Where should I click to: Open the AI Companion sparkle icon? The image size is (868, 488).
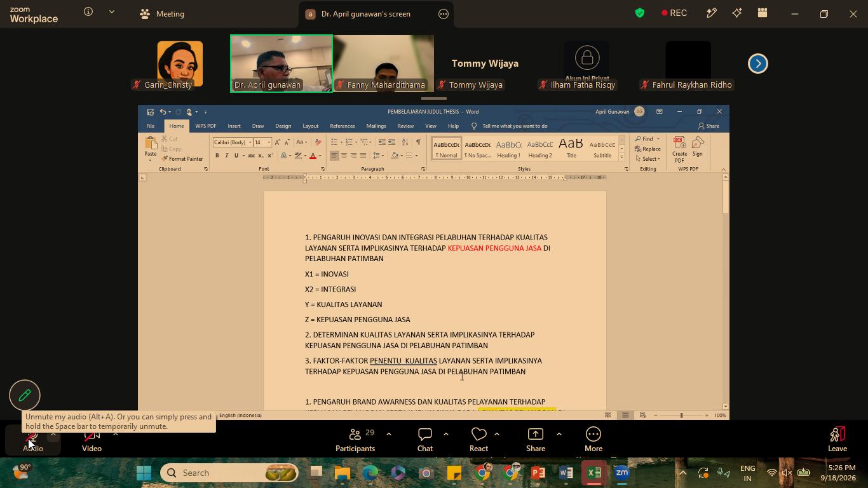tap(737, 13)
